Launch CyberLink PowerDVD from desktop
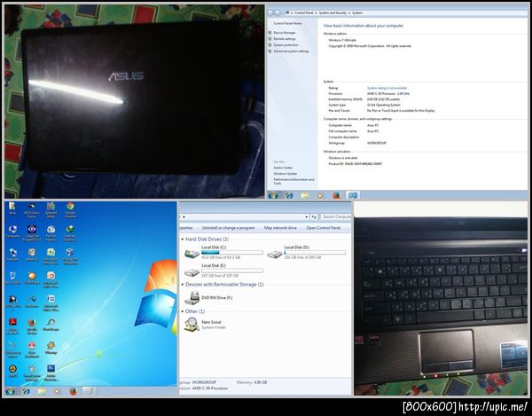 (x=32, y=233)
